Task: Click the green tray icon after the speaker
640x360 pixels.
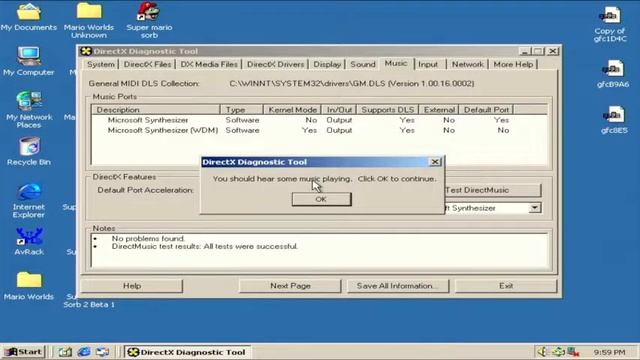Action: (558, 351)
